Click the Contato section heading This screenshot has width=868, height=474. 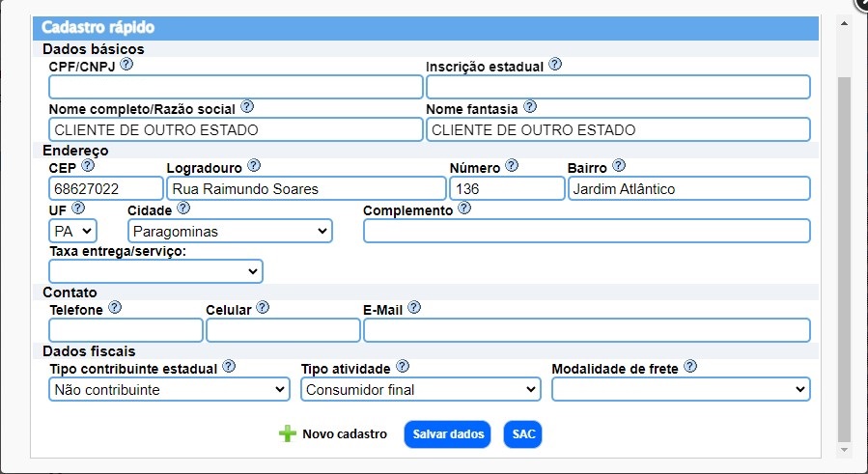tap(70, 292)
